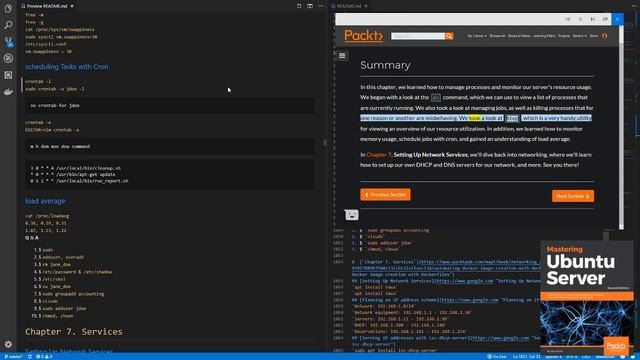Click the '/etc/skel' list item

click(54, 279)
